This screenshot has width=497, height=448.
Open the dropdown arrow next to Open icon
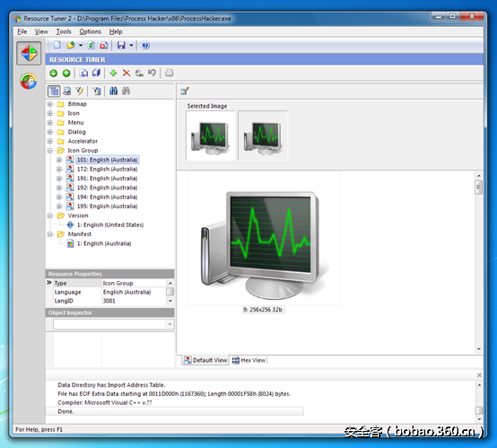[x=81, y=46]
